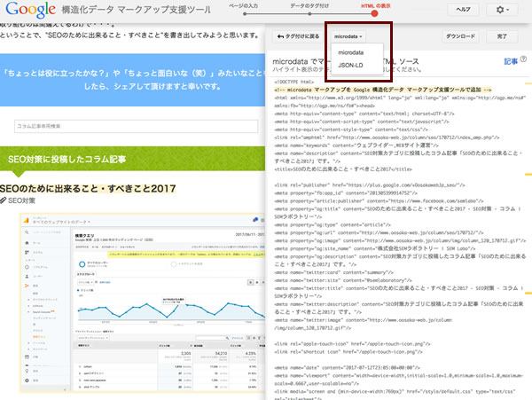Choose JSON-LD from the dropdown list
Screen dimensions: 532x400
click(x=350, y=65)
